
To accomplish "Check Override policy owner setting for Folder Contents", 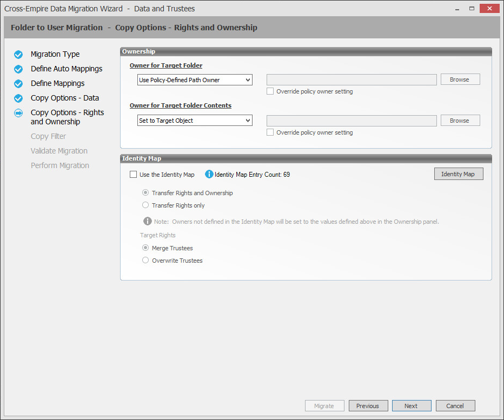I will (270, 132).
